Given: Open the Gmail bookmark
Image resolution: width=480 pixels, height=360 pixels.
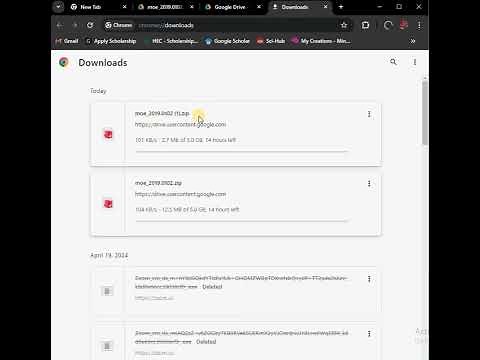Looking at the screenshot, I should pyautogui.click(x=67, y=41).
